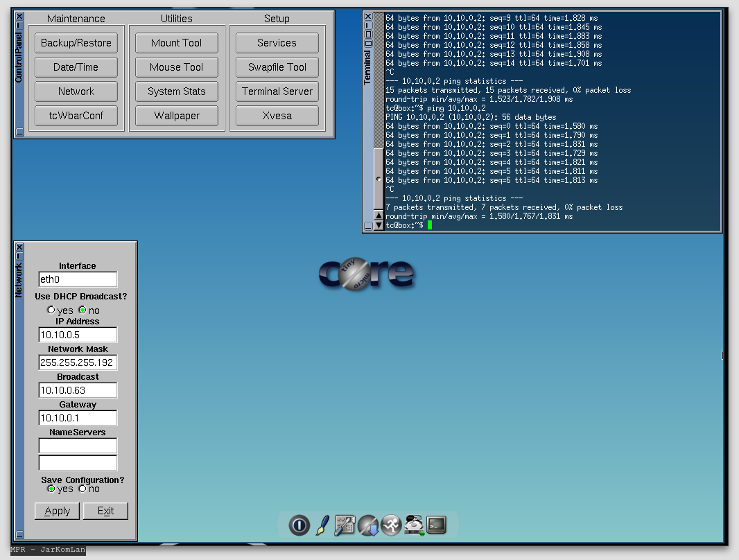Open the Backup/Restore maintenance tool
This screenshot has height=560, width=739.
pos(76,43)
